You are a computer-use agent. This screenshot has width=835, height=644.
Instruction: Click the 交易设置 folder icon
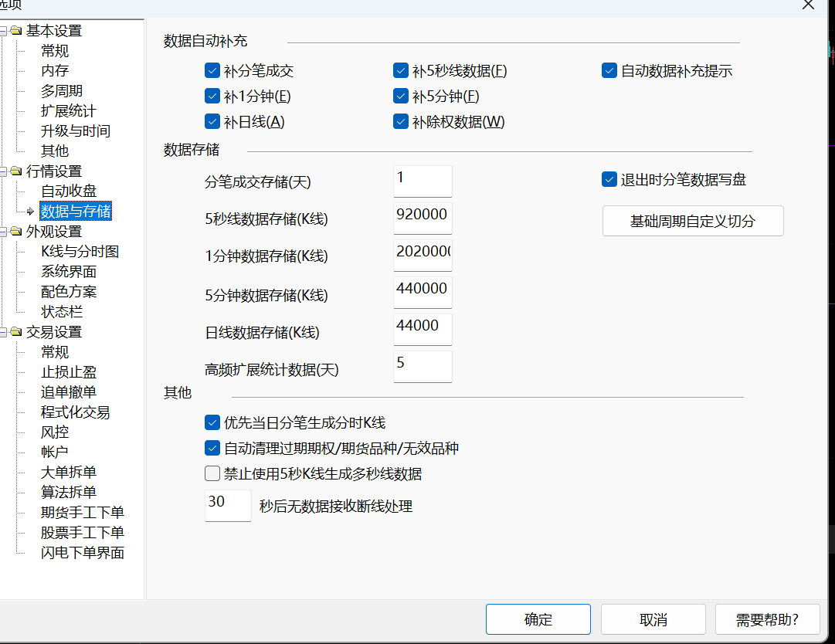pyautogui.click(x=16, y=332)
